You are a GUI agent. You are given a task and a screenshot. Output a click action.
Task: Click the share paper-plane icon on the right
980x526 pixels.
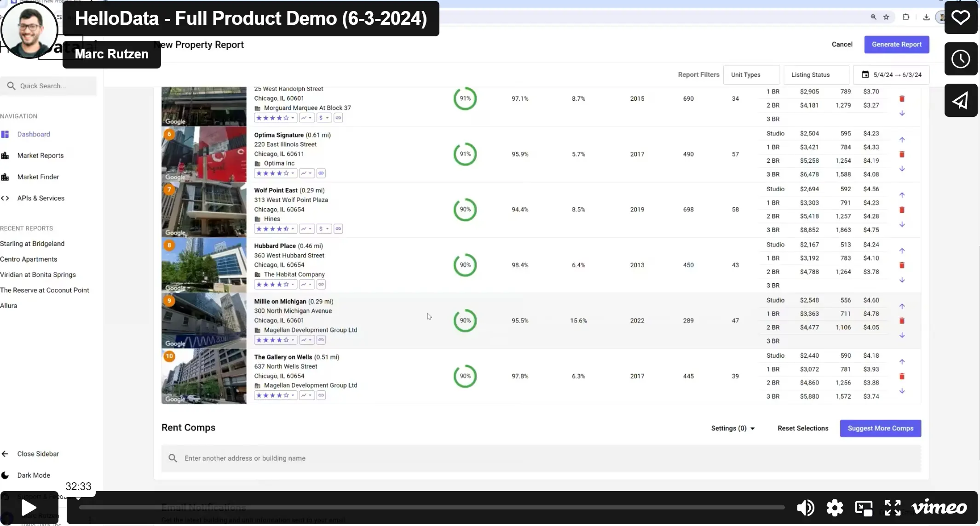coord(961,100)
